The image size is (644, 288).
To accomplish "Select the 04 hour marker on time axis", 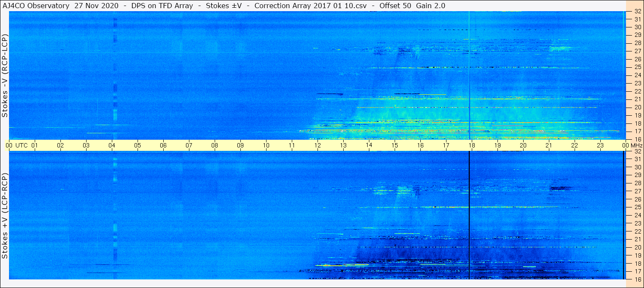I will [x=112, y=145].
